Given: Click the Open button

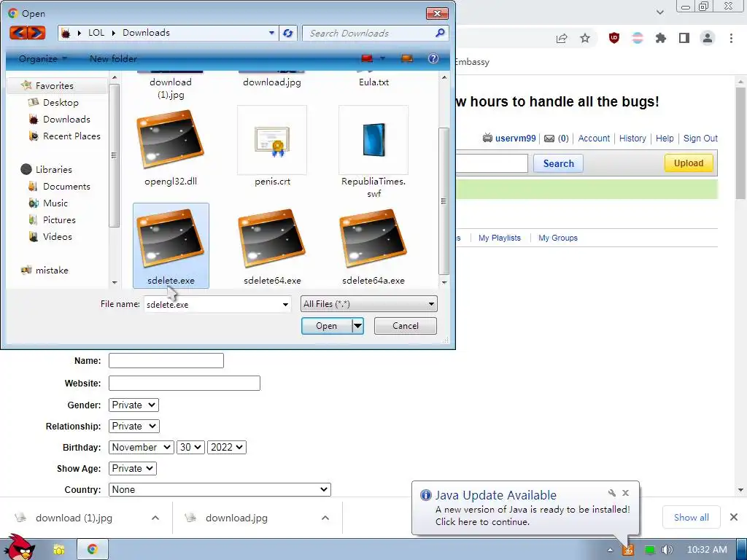Looking at the screenshot, I should click(x=326, y=326).
